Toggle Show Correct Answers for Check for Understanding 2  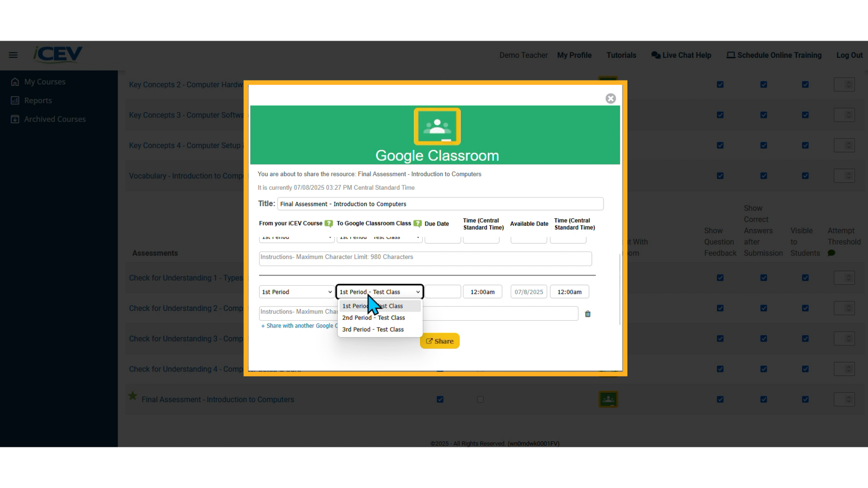pyautogui.click(x=764, y=308)
